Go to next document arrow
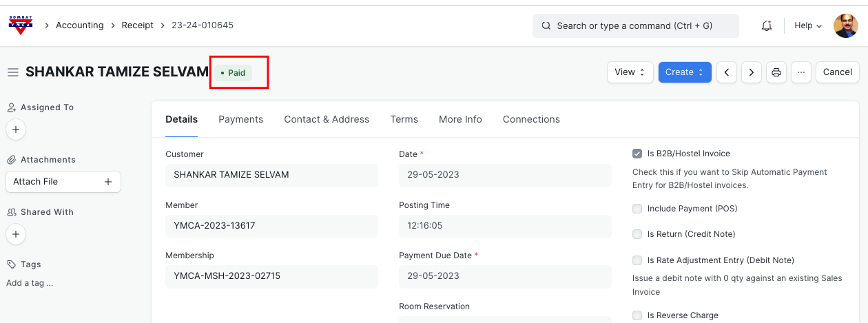 pos(752,72)
